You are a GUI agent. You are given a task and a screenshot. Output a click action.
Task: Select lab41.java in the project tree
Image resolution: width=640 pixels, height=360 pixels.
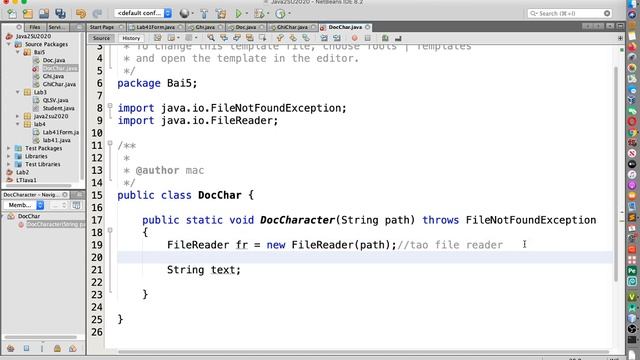pos(56,140)
